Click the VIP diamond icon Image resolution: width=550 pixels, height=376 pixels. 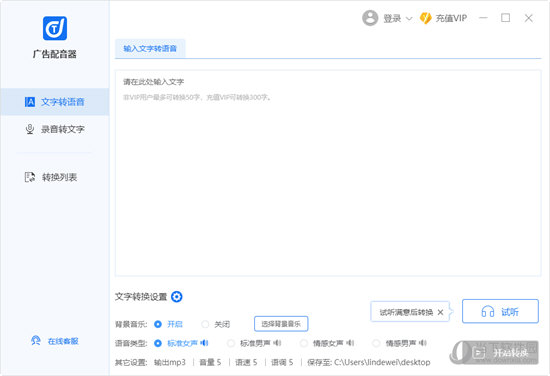[425, 18]
